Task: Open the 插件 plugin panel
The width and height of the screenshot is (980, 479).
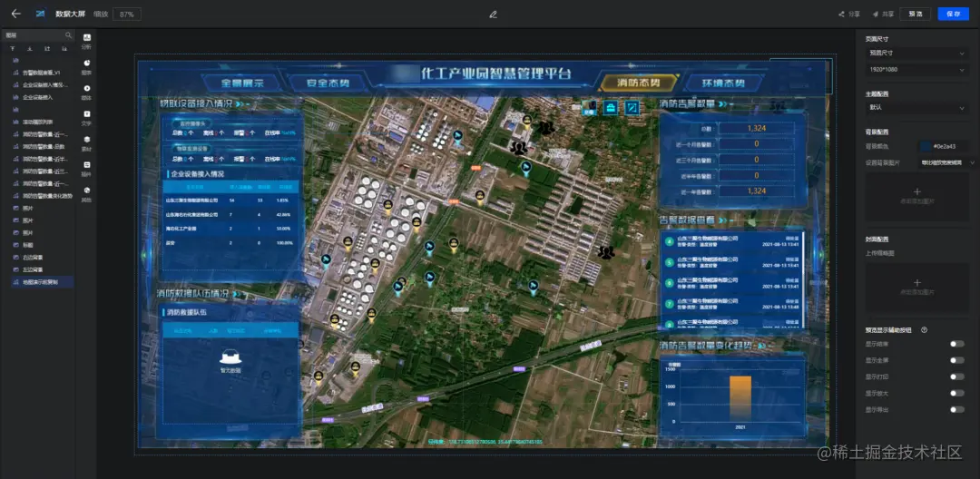Action: point(86,169)
